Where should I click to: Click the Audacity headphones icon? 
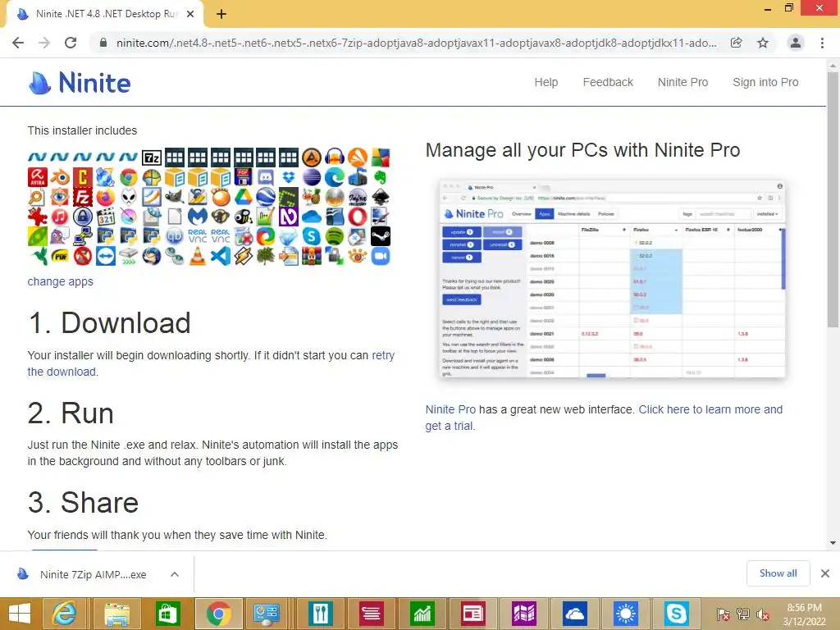[335, 157]
